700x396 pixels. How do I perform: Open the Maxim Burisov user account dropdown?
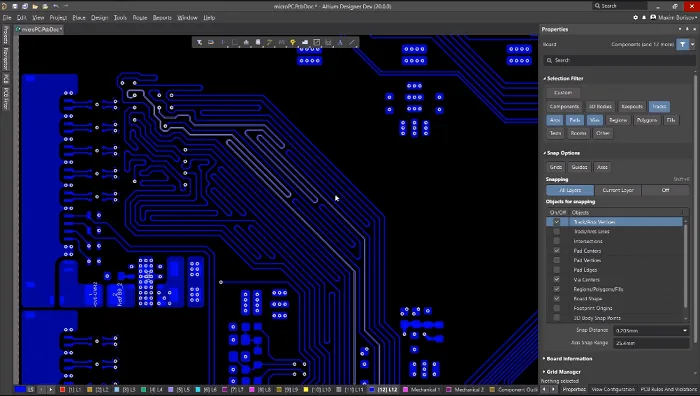[674, 17]
